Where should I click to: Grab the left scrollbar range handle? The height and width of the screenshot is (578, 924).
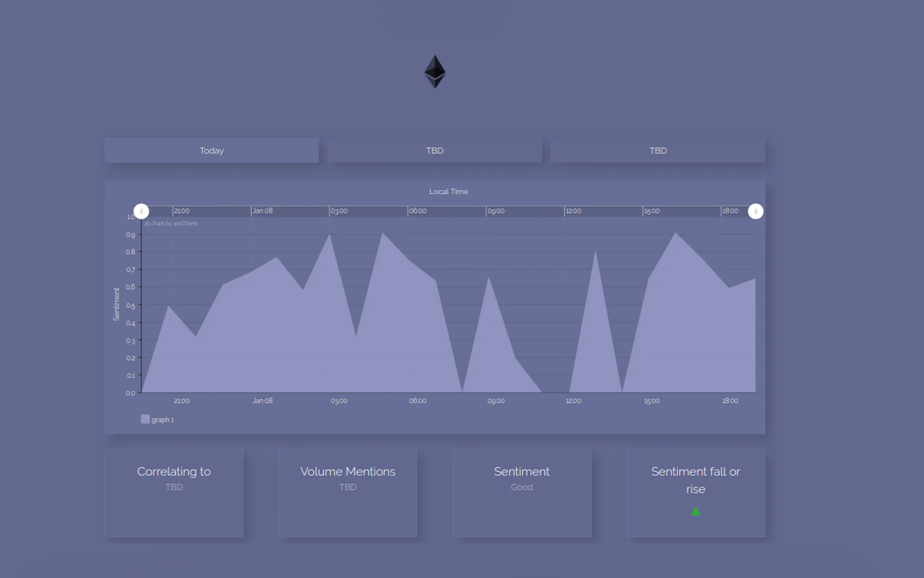142,211
